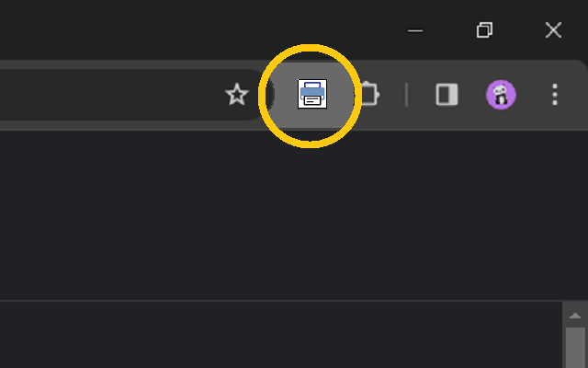Close the Chrome window with X
588x368 pixels.
pos(553,30)
